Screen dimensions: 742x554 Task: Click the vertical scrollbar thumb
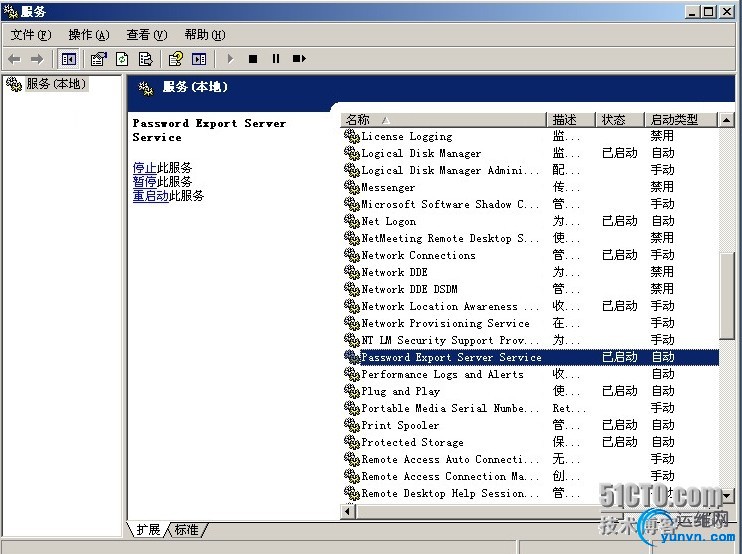[726, 296]
